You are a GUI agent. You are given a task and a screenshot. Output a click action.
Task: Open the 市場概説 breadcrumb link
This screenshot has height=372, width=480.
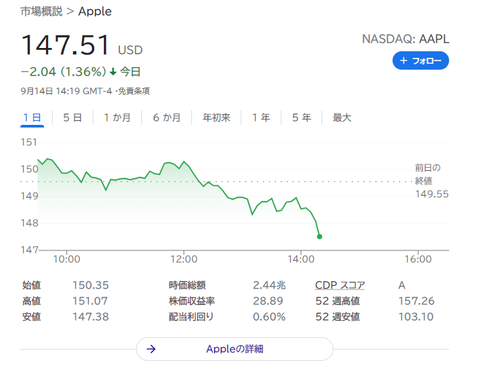tap(41, 11)
